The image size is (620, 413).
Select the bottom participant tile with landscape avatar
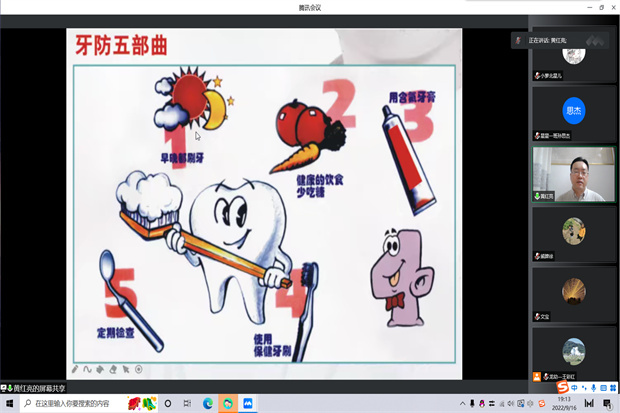tap(574, 354)
